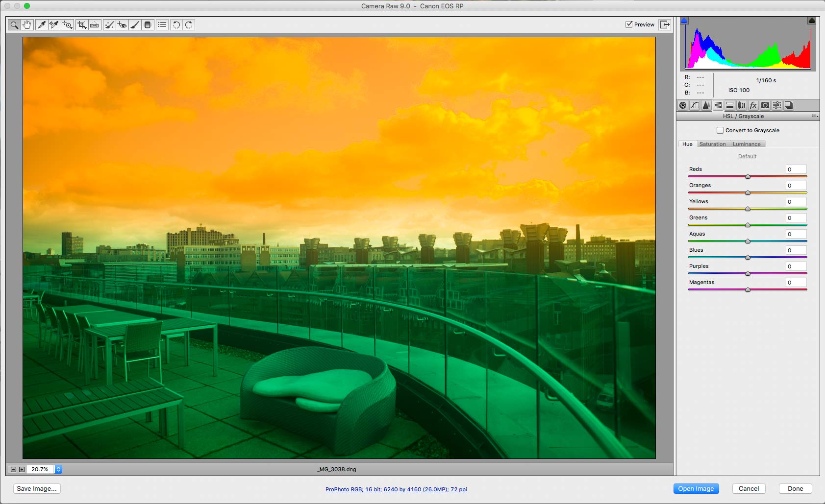Click the Purples hue slider handle

click(748, 274)
